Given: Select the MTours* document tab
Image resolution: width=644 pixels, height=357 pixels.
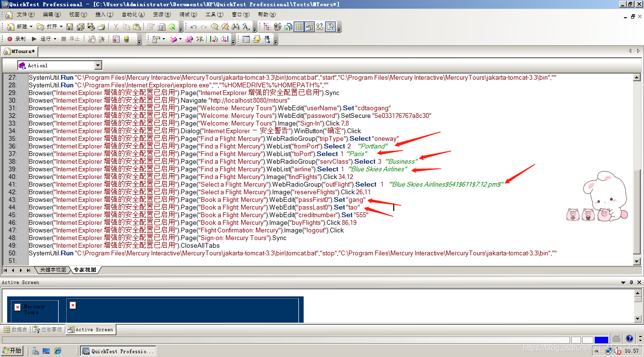Looking at the screenshot, I should point(20,52).
